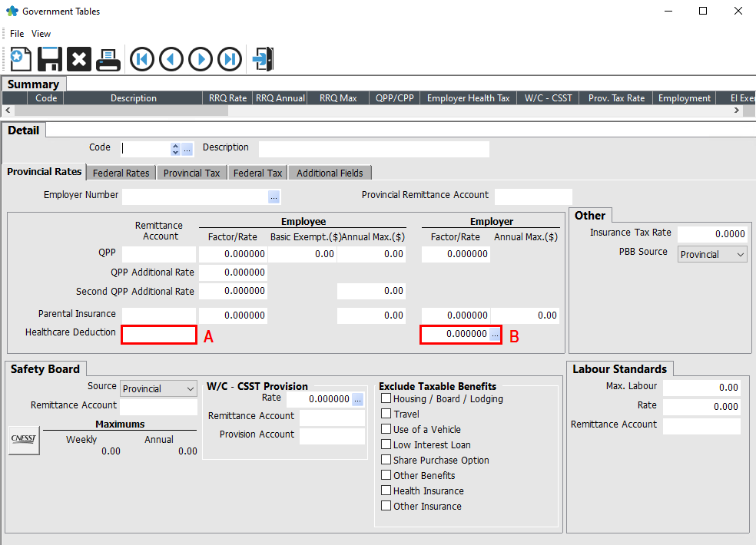The image size is (756, 545).
Task: Open the Code lookup ellipsis button
Action: (x=187, y=149)
